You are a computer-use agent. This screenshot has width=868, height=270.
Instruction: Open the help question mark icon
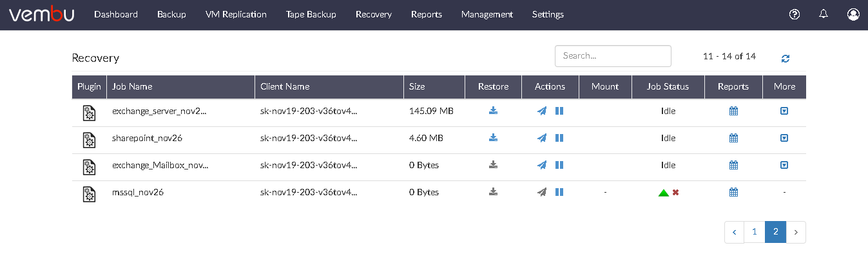pyautogui.click(x=795, y=14)
